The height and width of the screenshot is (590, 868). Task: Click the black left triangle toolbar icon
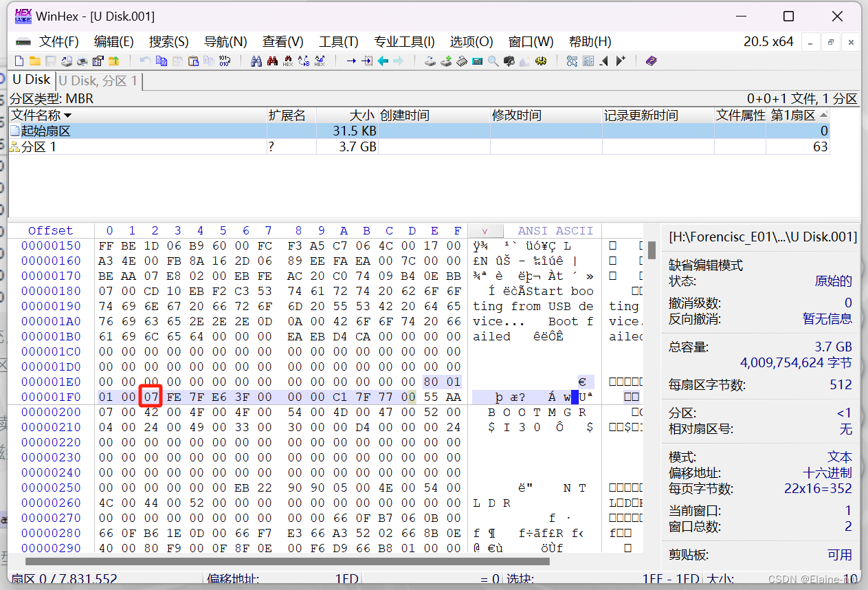[x=604, y=61]
